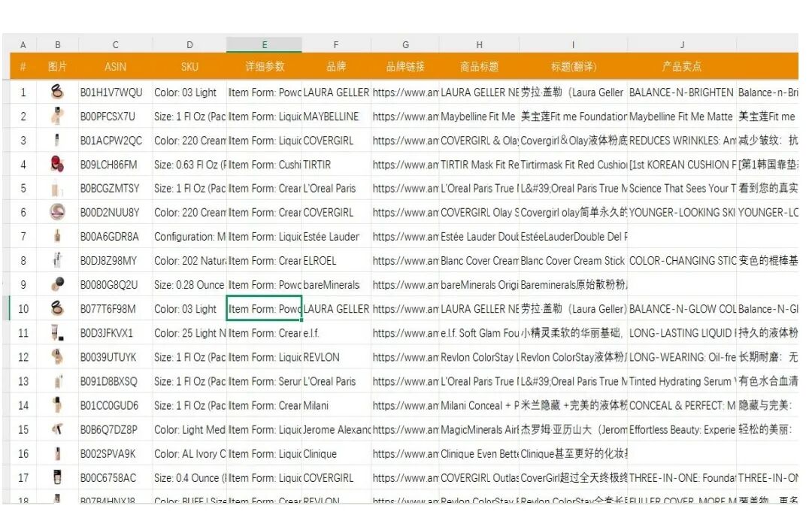Select cell with ASIN B0080G8Q2U
Viewport: 812px width, 527px height.
click(x=116, y=285)
